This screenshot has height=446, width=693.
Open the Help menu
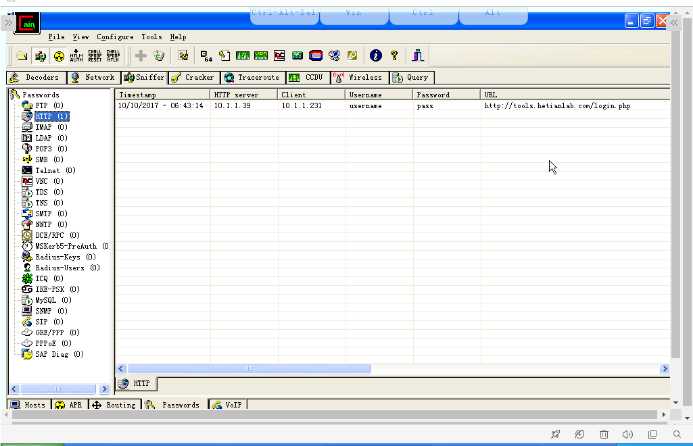point(178,37)
